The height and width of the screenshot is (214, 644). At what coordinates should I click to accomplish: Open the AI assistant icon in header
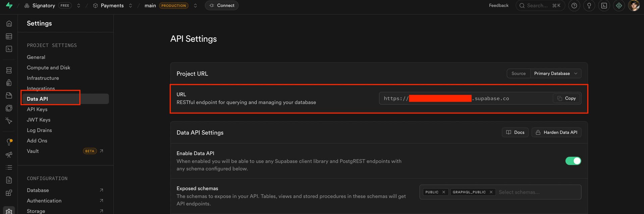[x=619, y=6]
